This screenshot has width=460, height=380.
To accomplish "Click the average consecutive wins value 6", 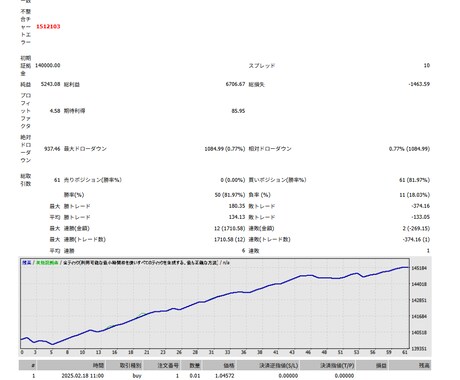I will click(x=243, y=251).
